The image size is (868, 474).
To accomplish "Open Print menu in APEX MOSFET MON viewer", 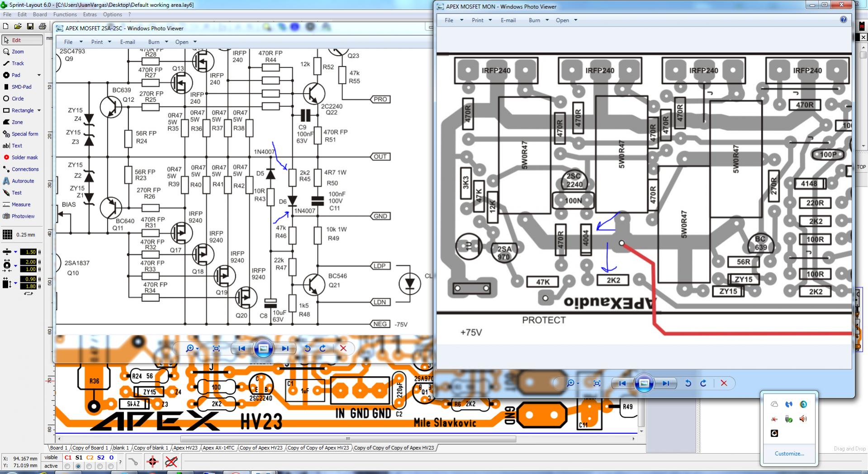I will pos(482,20).
